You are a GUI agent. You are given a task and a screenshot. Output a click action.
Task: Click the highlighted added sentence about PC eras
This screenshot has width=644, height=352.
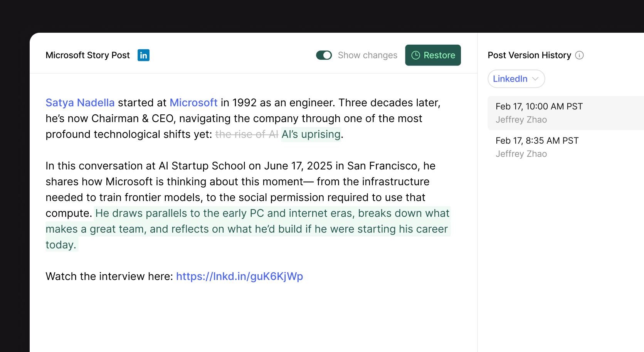(x=248, y=229)
